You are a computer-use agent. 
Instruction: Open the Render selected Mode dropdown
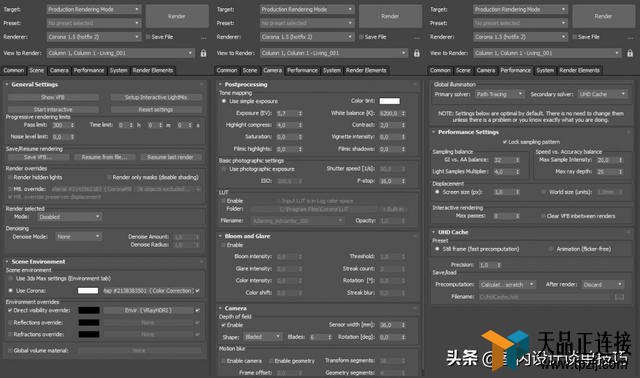(x=69, y=217)
